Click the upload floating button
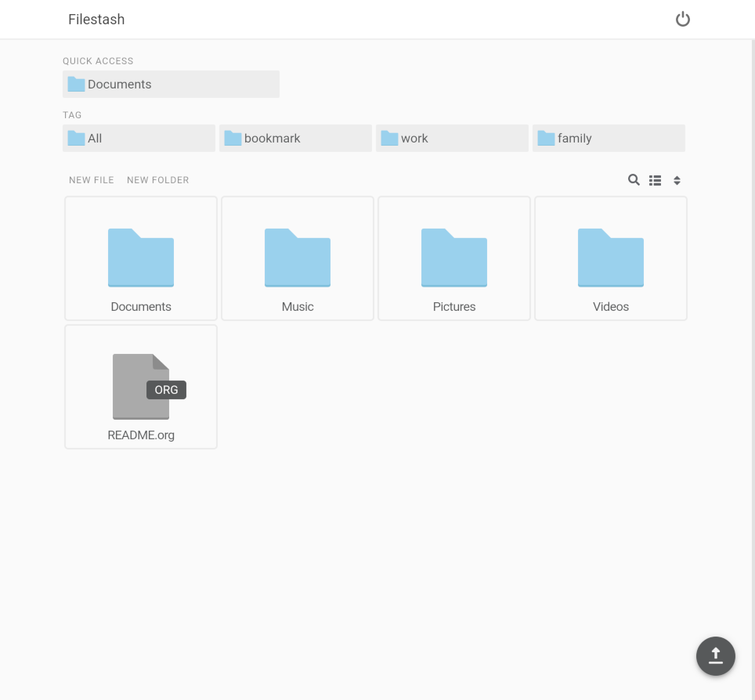The height and width of the screenshot is (700, 755). (715, 655)
